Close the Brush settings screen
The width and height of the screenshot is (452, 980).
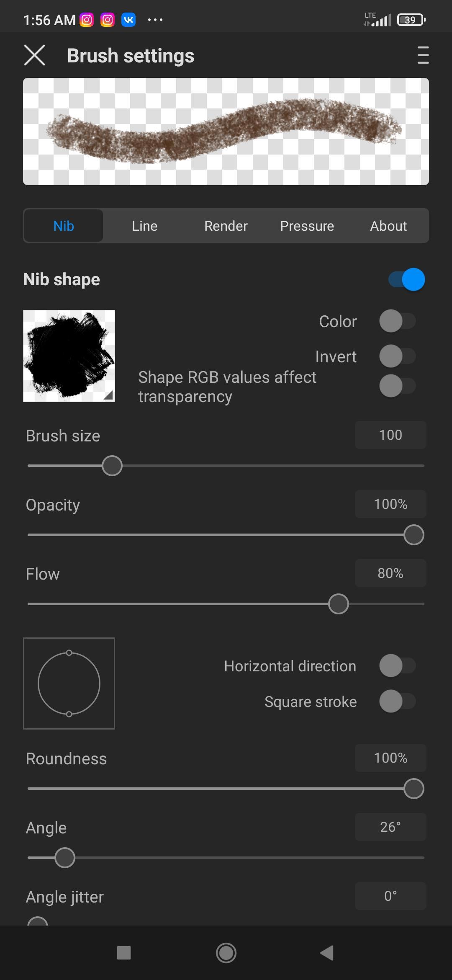(x=34, y=56)
